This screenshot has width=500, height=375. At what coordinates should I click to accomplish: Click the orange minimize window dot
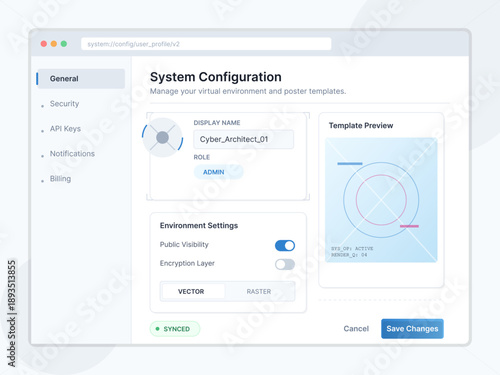[54, 44]
